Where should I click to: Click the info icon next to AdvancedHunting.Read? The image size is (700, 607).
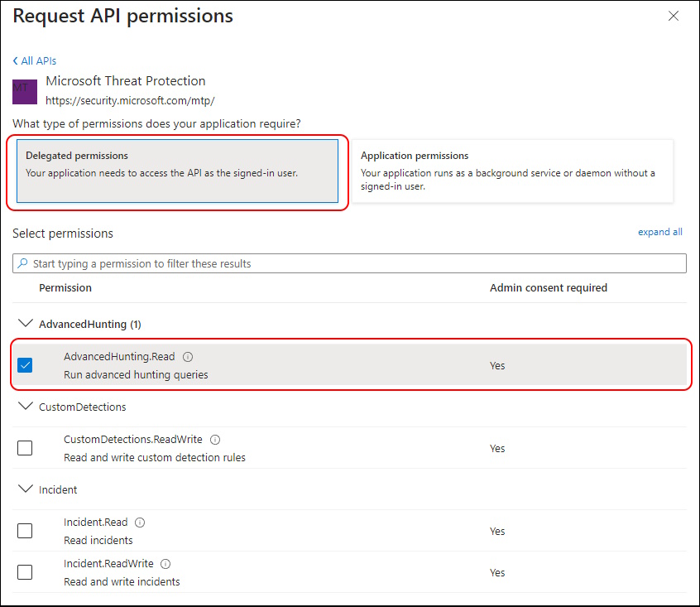click(188, 357)
